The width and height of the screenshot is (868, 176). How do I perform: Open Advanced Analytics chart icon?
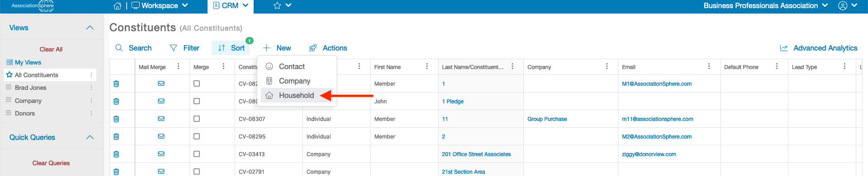[784, 48]
